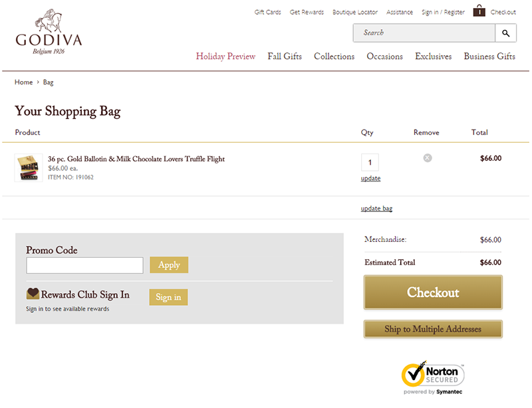
Task: Go to Home breadcrumb
Action: tap(23, 82)
